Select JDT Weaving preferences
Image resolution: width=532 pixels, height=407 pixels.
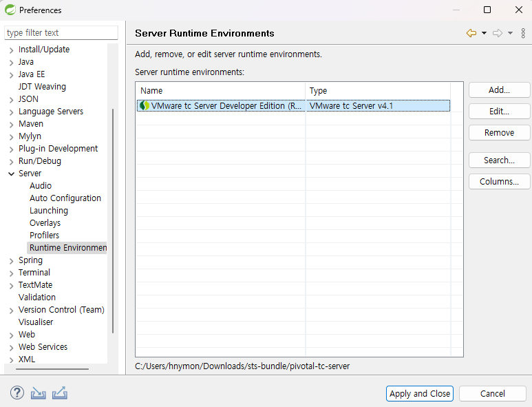click(42, 87)
